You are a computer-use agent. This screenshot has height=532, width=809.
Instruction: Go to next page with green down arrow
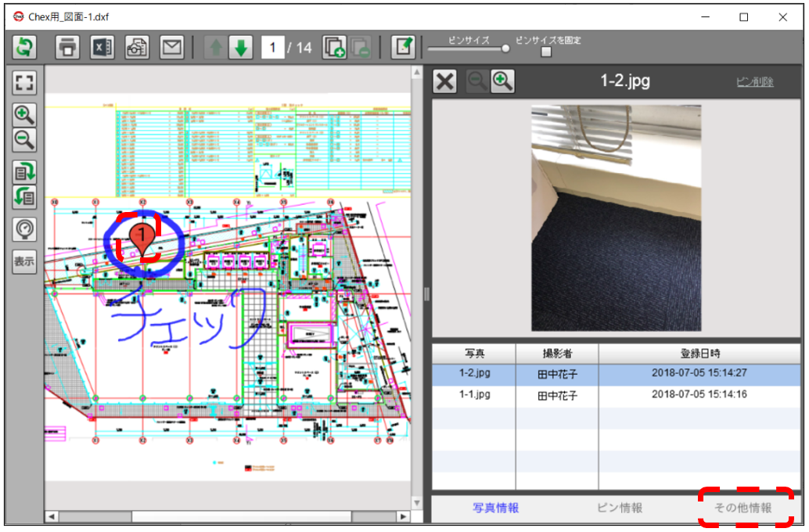pyautogui.click(x=240, y=48)
